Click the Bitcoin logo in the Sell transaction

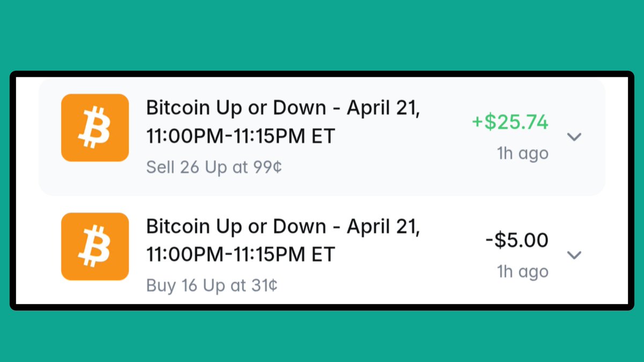pos(95,128)
